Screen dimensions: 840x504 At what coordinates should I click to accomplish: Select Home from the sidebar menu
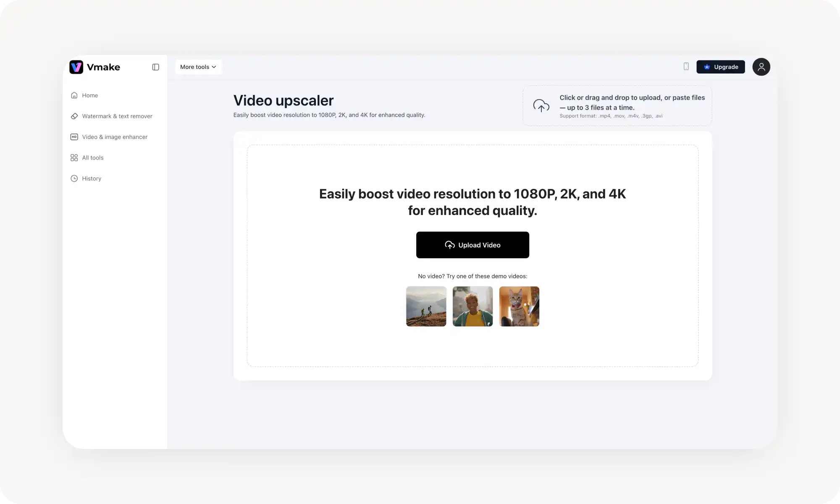pos(90,95)
